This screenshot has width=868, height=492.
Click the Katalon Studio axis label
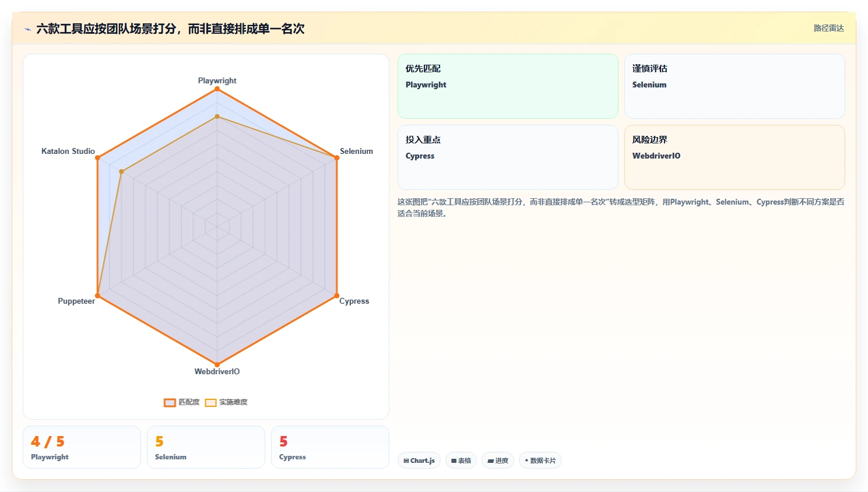[x=68, y=151]
